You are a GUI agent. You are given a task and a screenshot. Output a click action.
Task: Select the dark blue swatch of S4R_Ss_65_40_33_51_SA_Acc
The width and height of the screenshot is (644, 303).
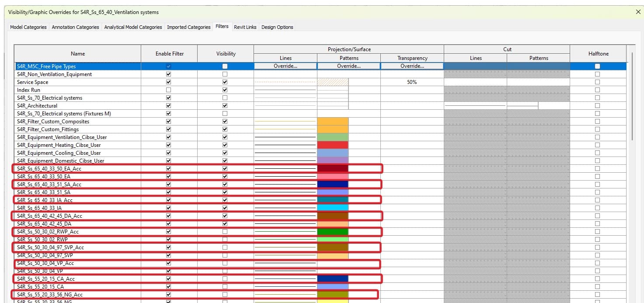pyautogui.click(x=333, y=185)
